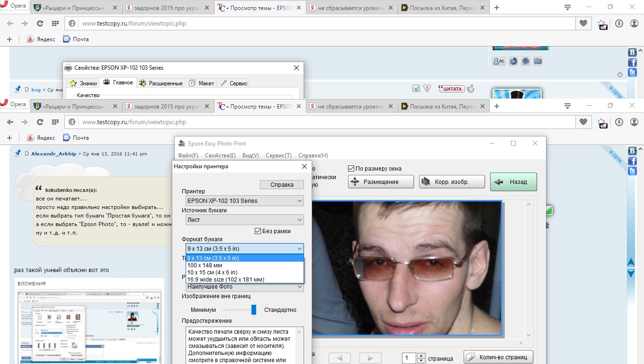Screen dimensions: 644x364
Task: Go to next page with right arrow button
Action: tap(370, 358)
